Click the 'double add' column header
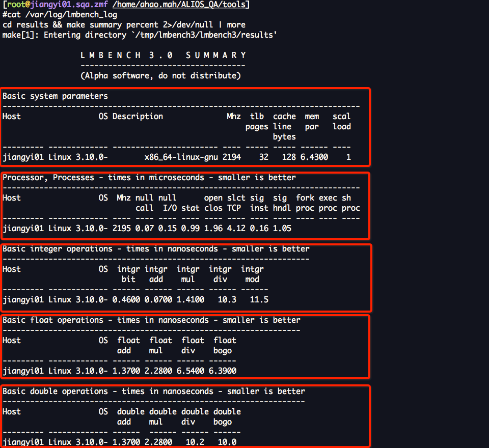This screenshot has width=489, height=448. click(131, 417)
